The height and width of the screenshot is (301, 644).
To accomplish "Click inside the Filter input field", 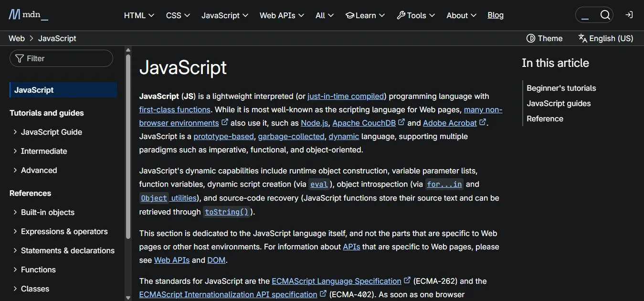I will coord(61,58).
